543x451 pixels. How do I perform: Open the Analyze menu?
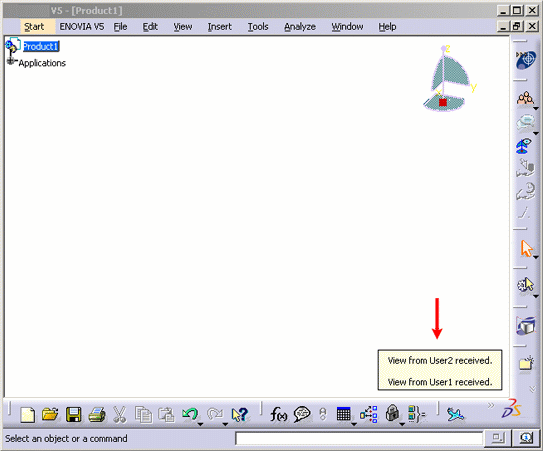300,27
